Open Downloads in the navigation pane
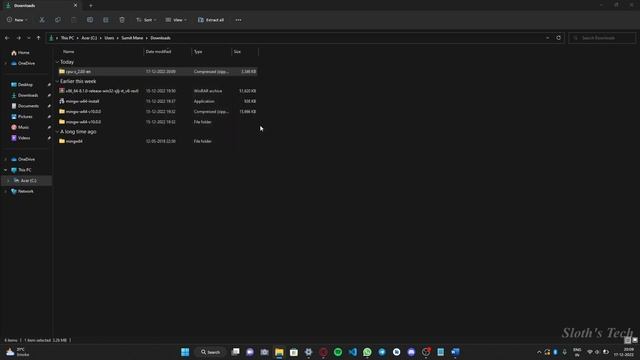Image resolution: width=640 pixels, height=360 pixels. pyautogui.click(x=28, y=95)
